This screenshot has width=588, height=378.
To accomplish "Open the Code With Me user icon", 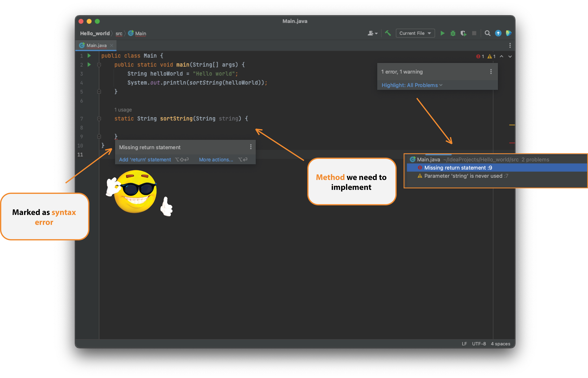I will point(372,33).
